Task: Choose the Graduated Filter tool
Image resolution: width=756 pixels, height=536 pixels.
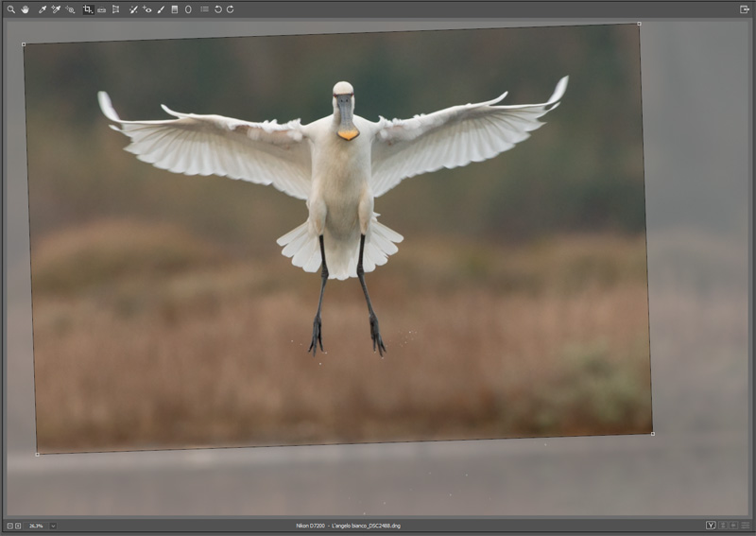Action: (174, 9)
